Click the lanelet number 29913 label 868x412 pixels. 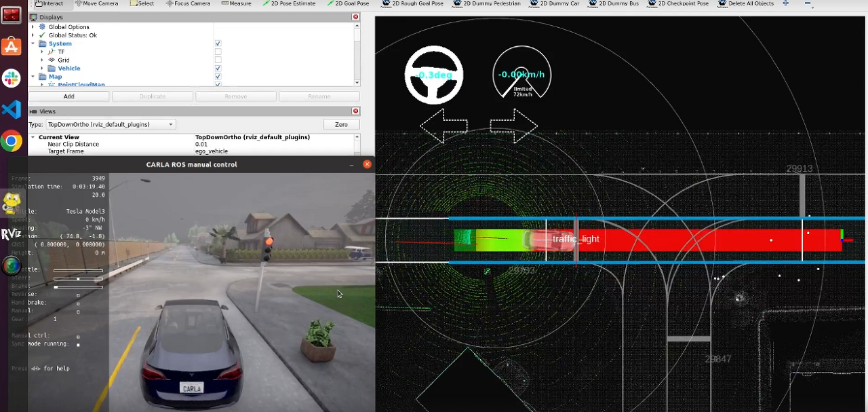click(799, 169)
